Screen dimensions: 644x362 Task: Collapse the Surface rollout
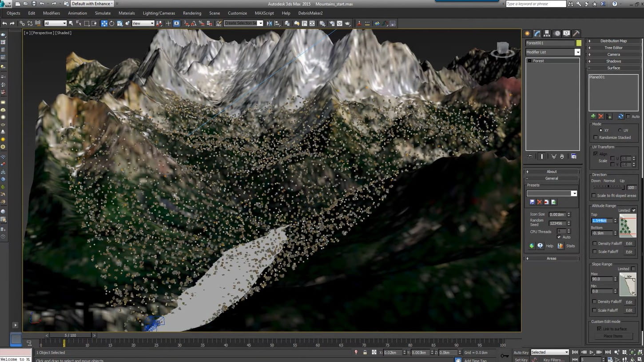(613, 68)
